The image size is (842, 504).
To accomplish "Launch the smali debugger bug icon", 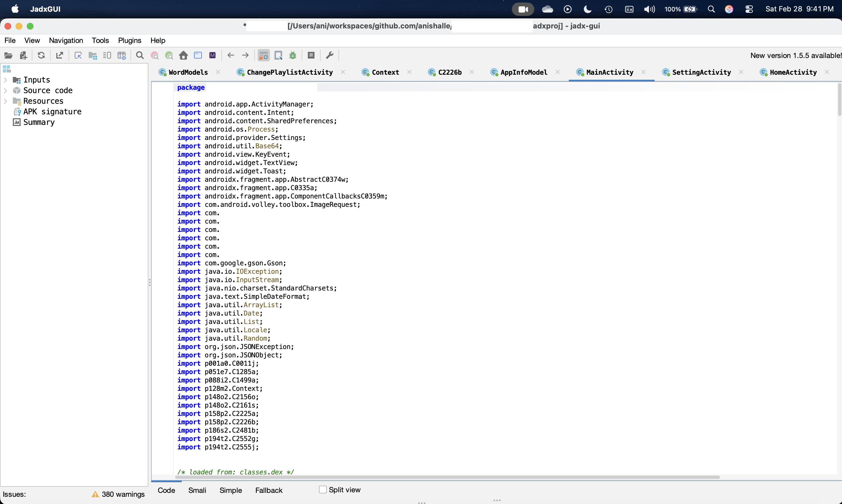I will coord(292,55).
